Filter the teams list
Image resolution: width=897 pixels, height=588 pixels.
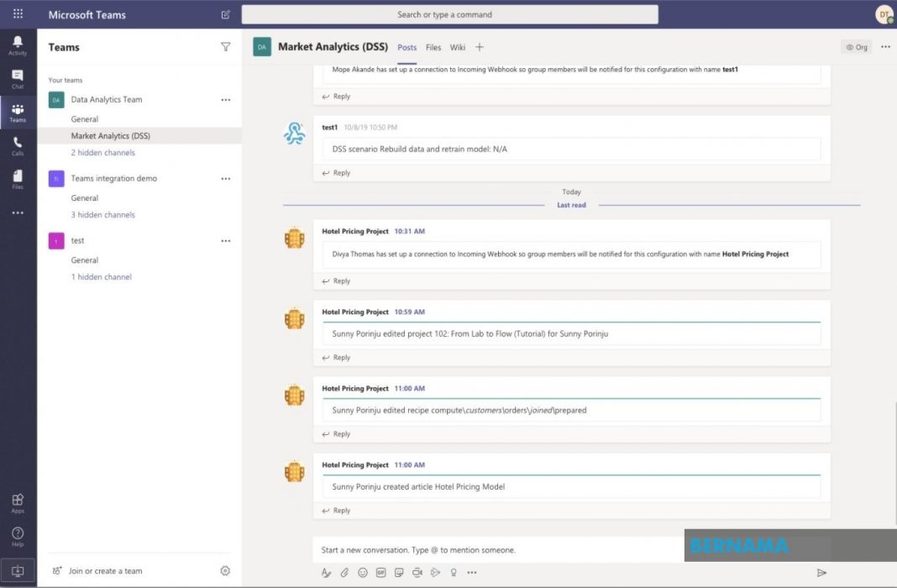tap(225, 48)
